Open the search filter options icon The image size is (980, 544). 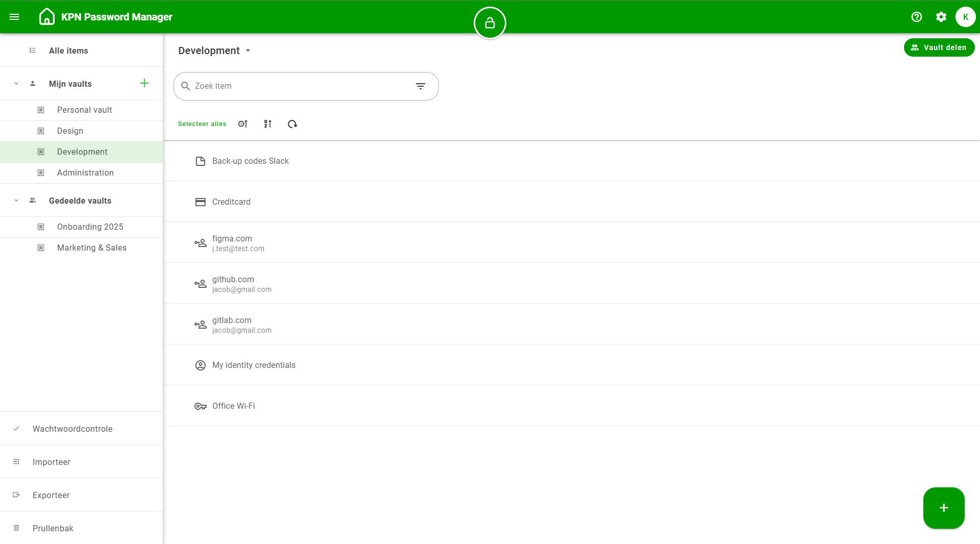420,86
